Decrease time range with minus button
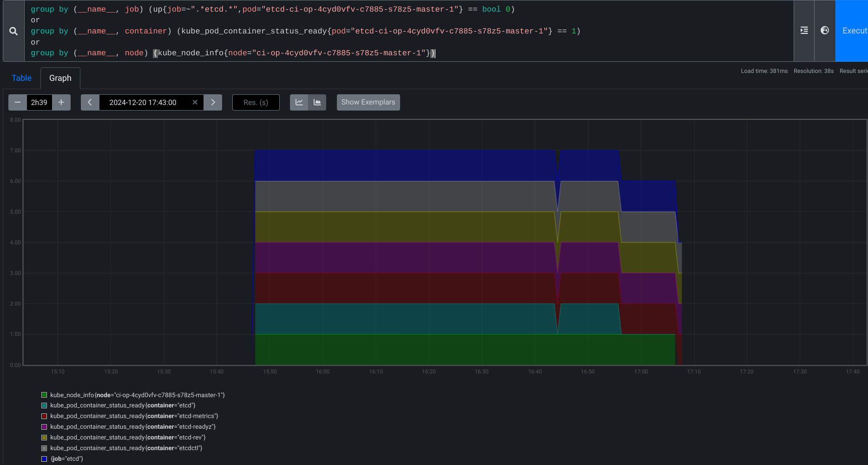868x465 pixels. click(x=18, y=102)
